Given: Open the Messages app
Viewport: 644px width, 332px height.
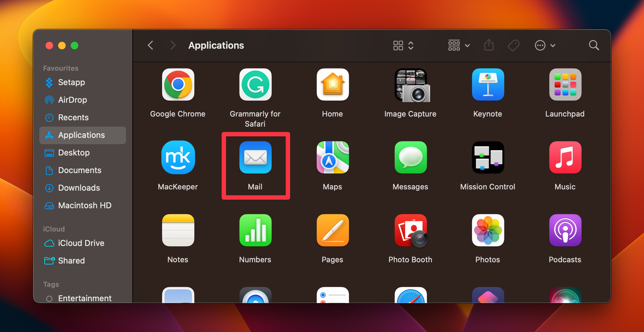Looking at the screenshot, I should click(x=410, y=158).
